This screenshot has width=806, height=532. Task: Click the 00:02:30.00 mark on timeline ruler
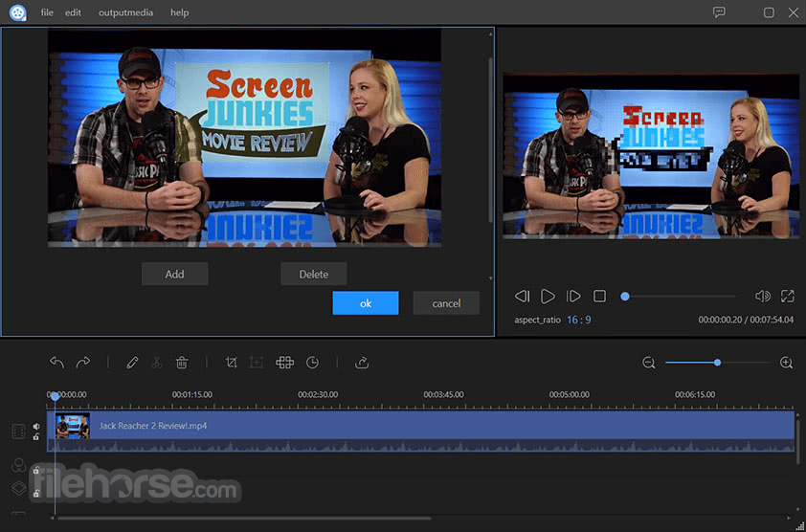pyautogui.click(x=318, y=394)
